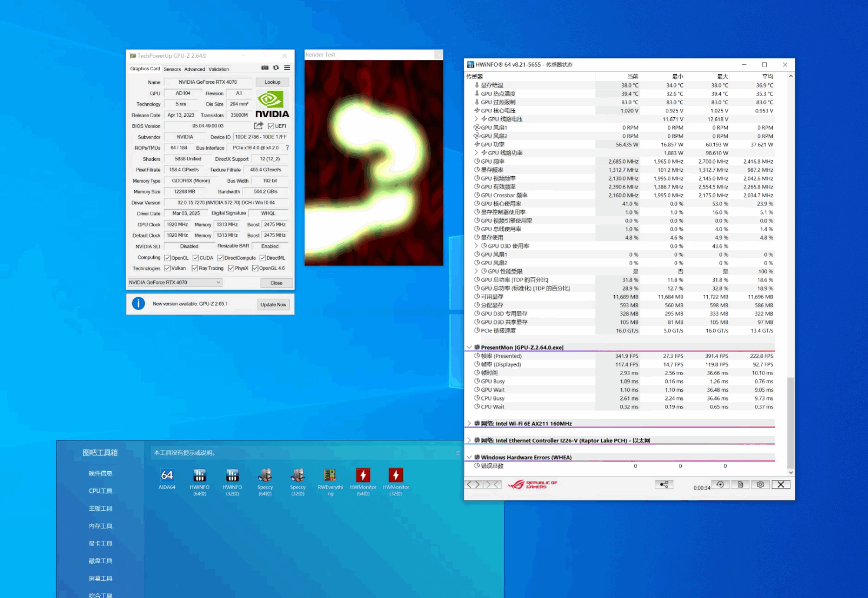The width and height of the screenshot is (868, 598).
Task: Click the Close button in GPU-Z
Action: [276, 283]
